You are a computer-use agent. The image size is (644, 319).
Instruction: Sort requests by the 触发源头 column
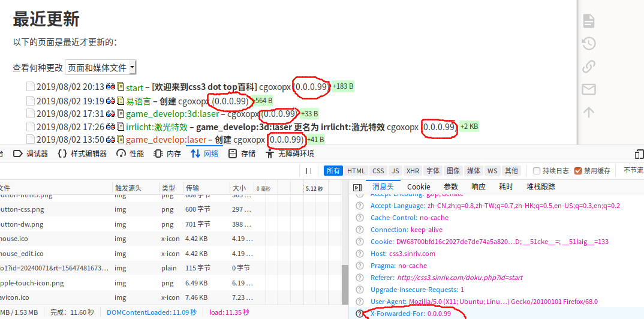[136, 188]
